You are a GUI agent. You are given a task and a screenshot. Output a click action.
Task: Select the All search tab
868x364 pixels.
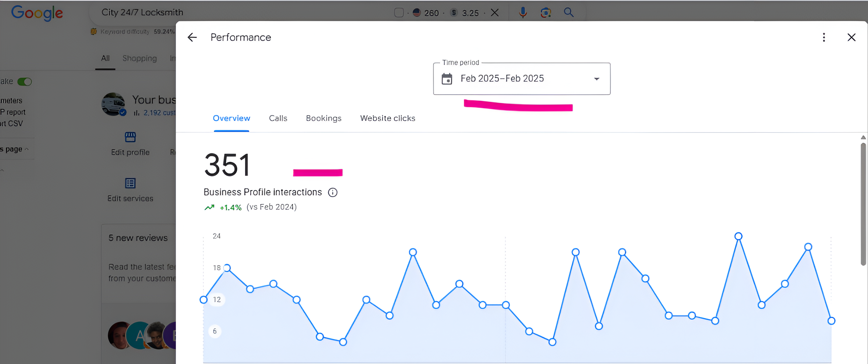coord(105,58)
